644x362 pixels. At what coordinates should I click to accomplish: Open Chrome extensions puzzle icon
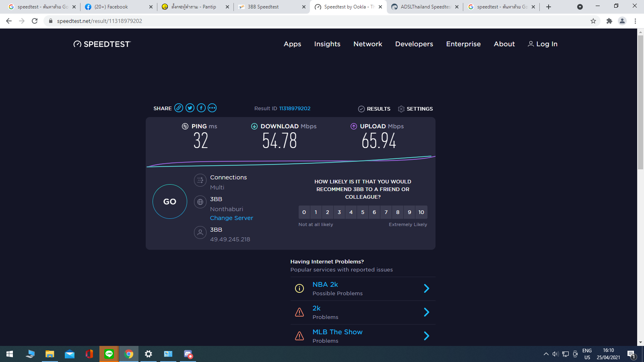[609, 21]
